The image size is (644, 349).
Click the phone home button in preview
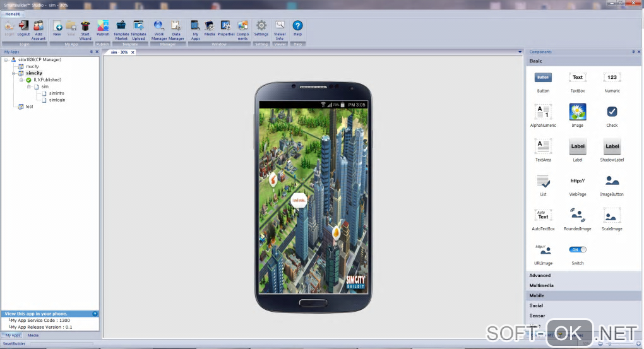pos(313,303)
